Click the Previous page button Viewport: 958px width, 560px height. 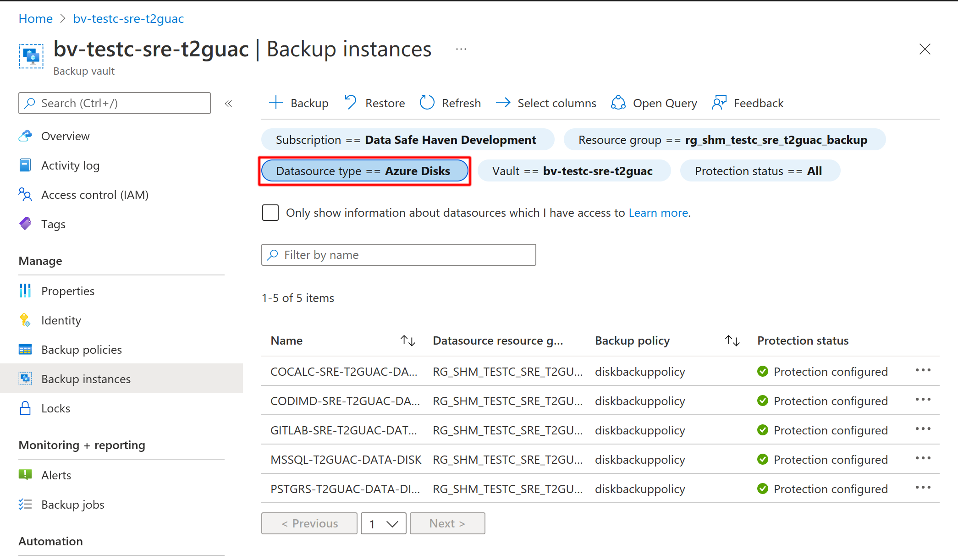(x=309, y=523)
